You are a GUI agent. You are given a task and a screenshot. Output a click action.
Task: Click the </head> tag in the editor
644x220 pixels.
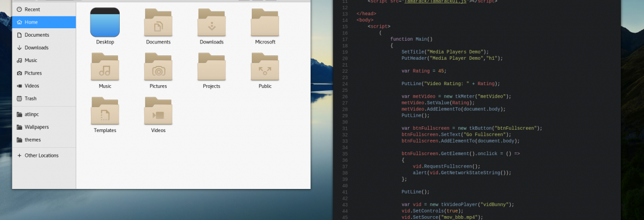point(367,14)
